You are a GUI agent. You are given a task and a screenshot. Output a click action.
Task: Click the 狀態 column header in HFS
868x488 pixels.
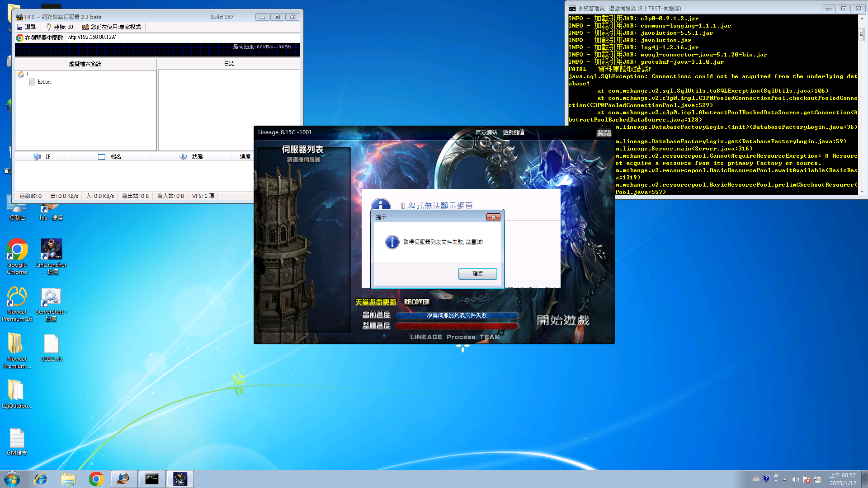point(190,157)
